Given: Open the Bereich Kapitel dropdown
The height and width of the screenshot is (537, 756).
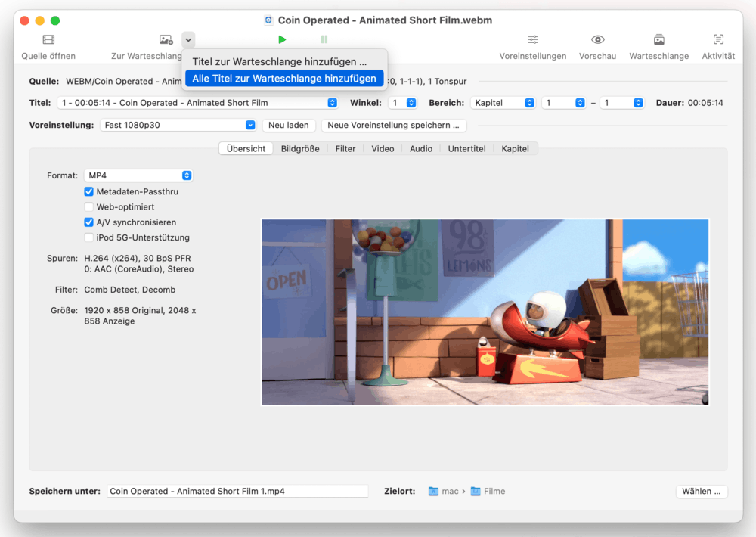Looking at the screenshot, I should point(503,103).
